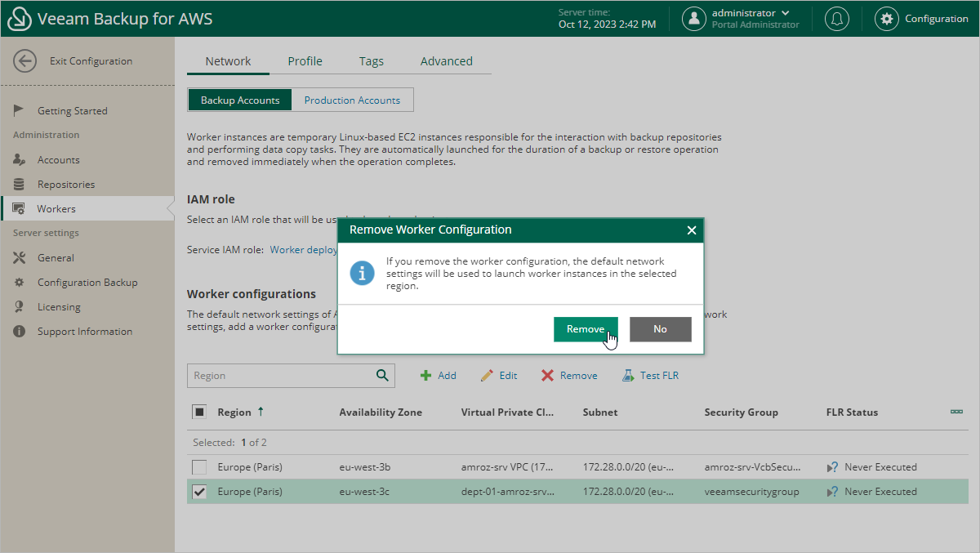The height and width of the screenshot is (553, 980).
Task: Click the Configuration Backup gear icon
Action: pos(19,283)
